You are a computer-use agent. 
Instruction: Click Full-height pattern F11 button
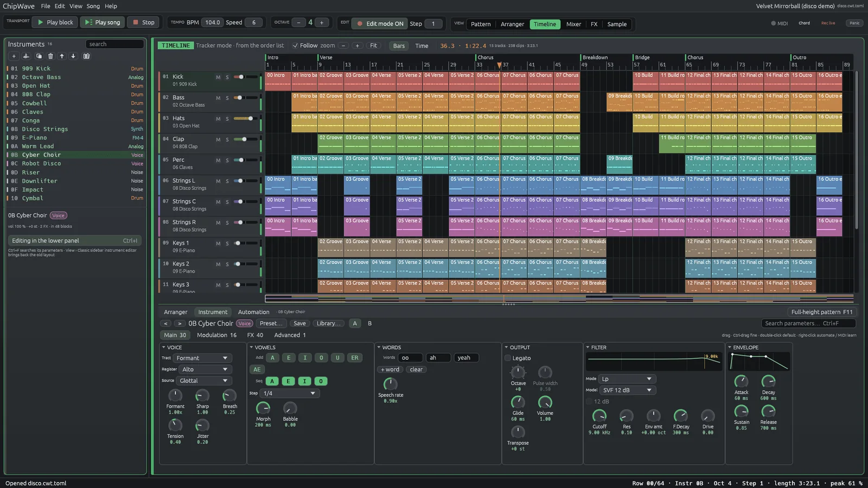[x=821, y=312]
